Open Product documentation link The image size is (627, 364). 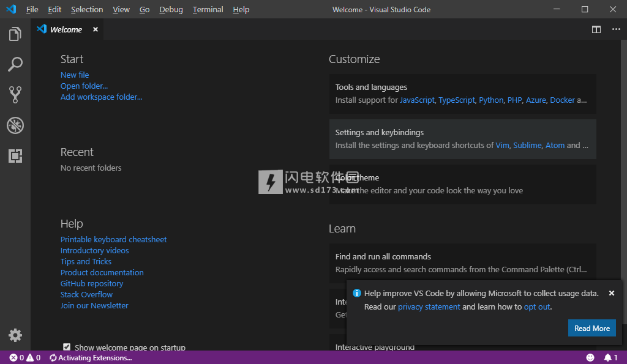pos(102,272)
